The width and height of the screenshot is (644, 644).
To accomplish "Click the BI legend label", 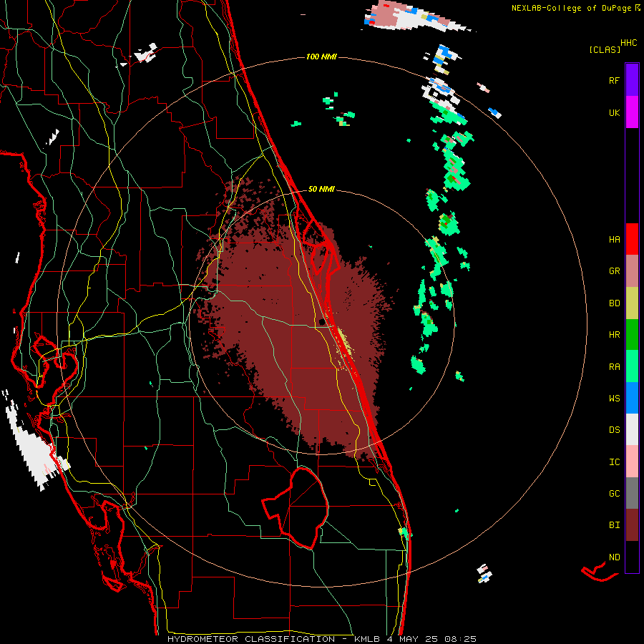I will pyautogui.click(x=614, y=525).
